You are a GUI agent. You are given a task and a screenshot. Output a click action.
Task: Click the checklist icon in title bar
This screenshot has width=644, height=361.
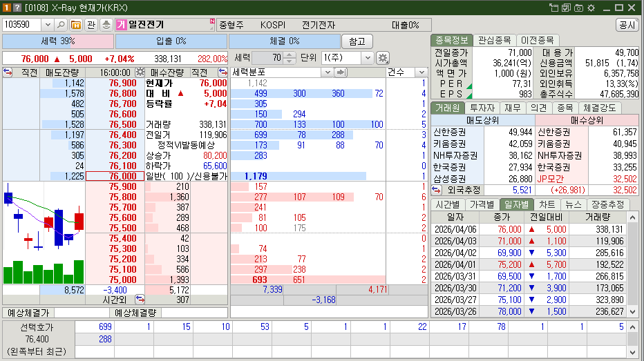(x=566, y=8)
